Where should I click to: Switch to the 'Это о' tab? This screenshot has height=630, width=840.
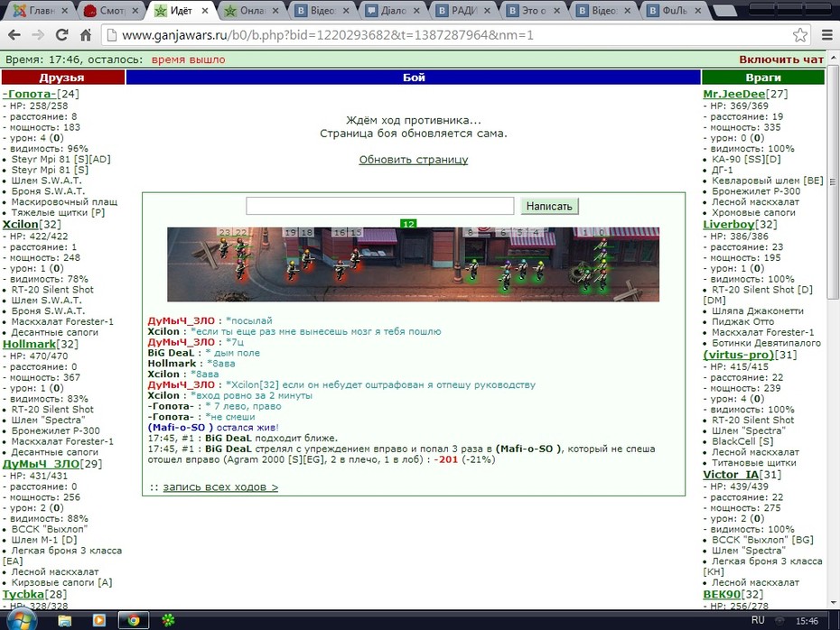pos(533,11)
